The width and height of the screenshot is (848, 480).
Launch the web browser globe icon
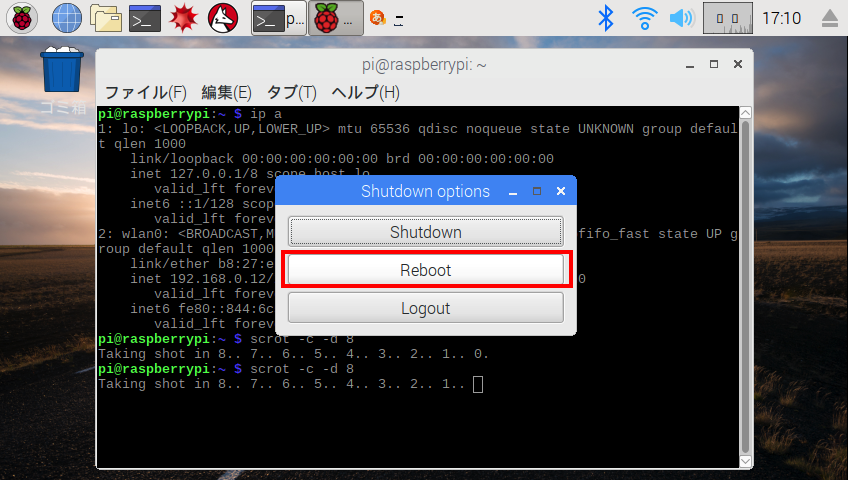[x=67, y=18]
